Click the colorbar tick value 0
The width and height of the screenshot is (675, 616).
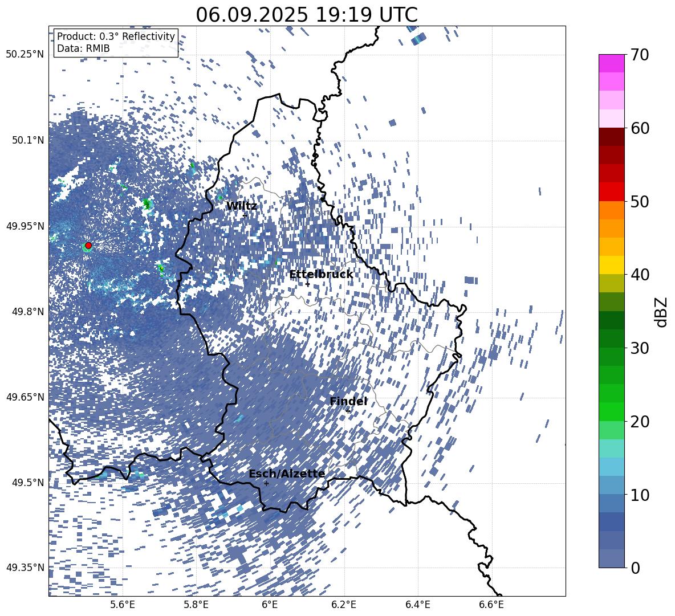635,568
